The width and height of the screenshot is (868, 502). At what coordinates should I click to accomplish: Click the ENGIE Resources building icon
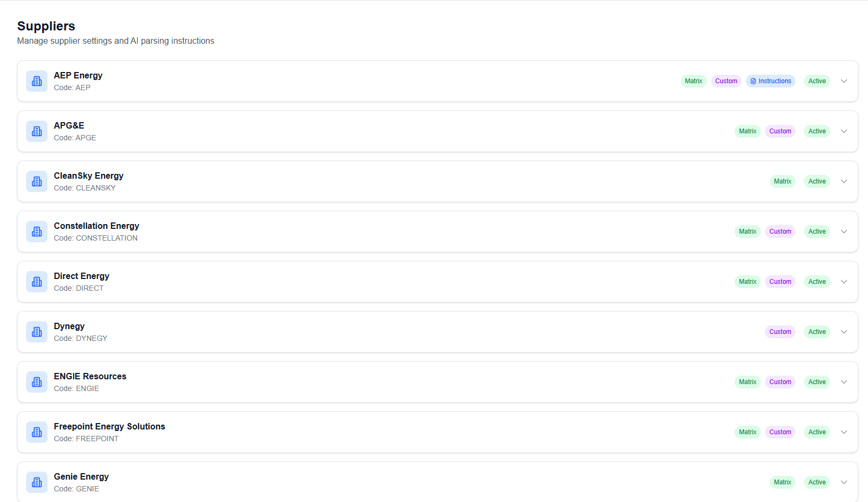pyautogui.click(x=37, y=382)
